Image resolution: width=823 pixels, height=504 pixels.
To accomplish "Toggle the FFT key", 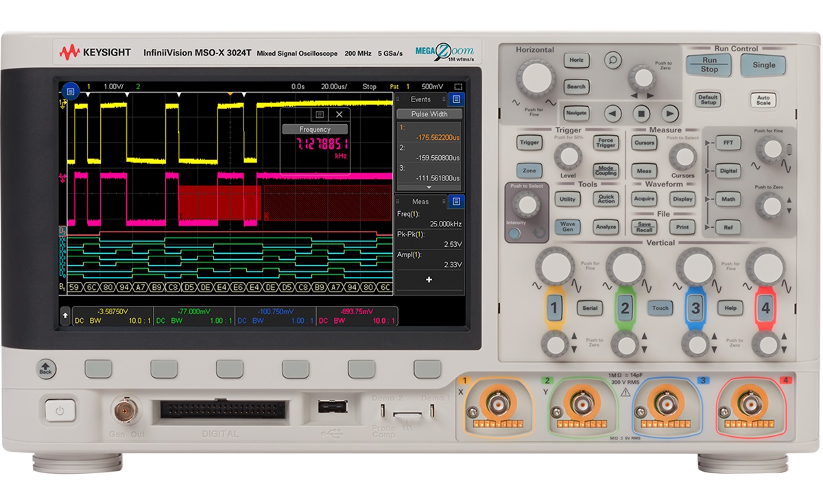I will [x=728, y=143].
